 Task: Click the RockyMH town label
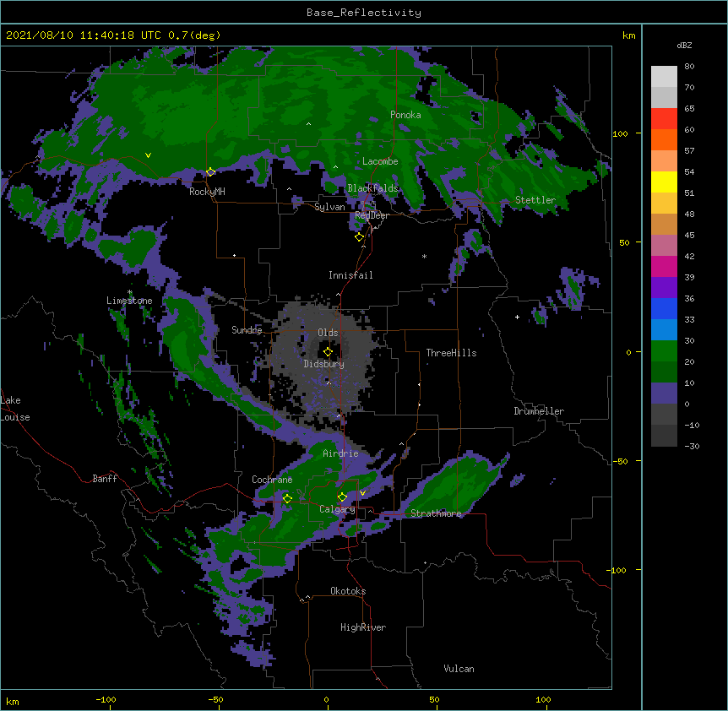[207, 192]
